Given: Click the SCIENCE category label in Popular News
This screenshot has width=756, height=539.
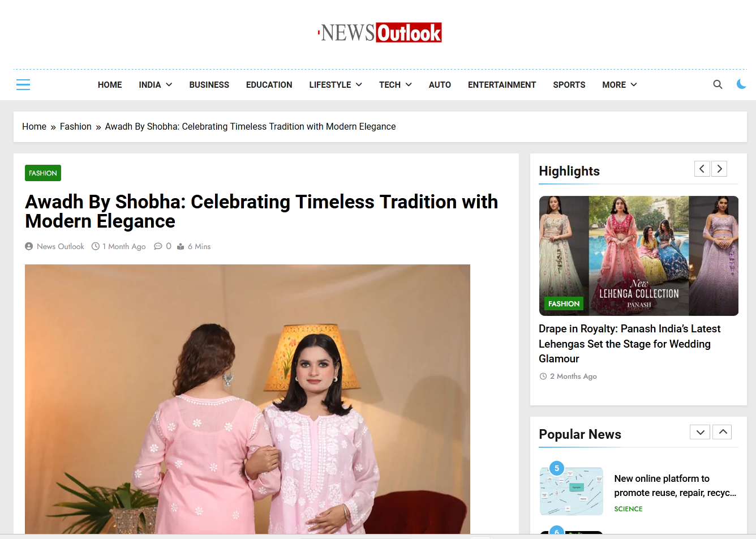Looking at the screenshot, I should (628, 509).
